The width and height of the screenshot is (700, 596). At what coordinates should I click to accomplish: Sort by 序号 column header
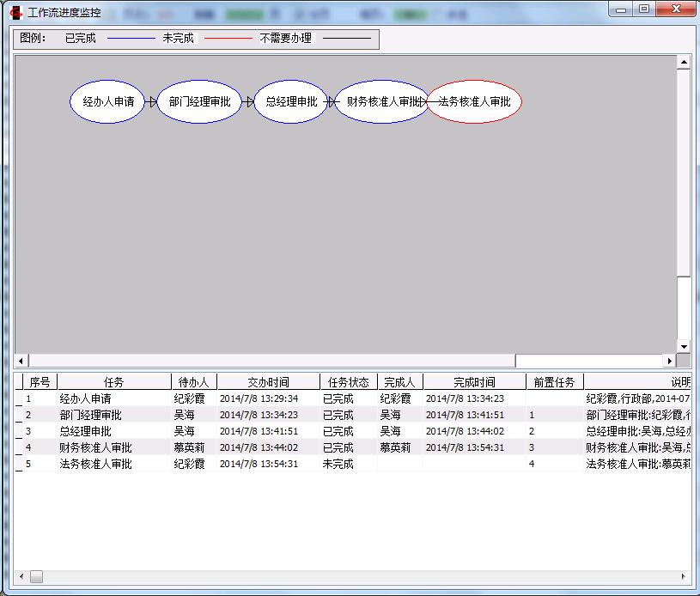40,382
